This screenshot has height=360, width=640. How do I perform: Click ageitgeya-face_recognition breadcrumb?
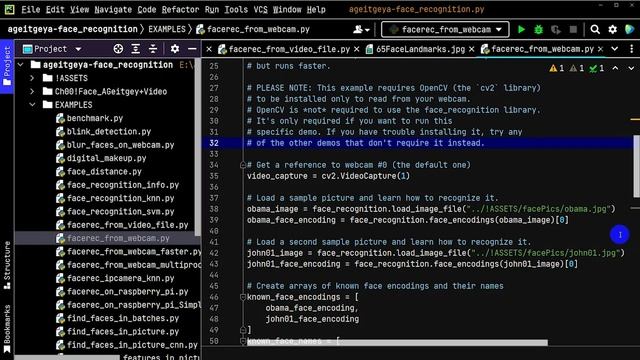[72, 29]
